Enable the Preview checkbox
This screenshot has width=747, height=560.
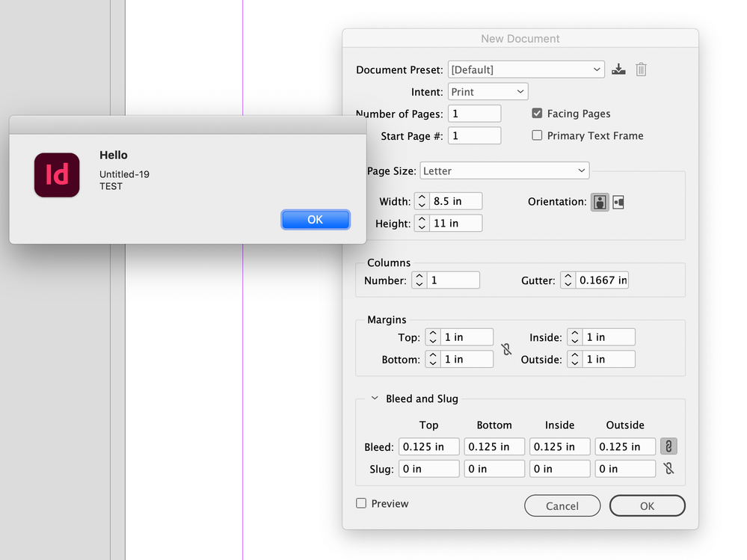tap(361, 503)
